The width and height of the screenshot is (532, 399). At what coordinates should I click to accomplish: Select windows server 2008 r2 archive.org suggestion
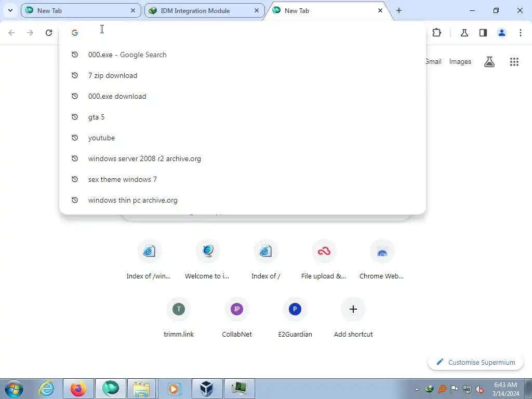click(243, 158)
